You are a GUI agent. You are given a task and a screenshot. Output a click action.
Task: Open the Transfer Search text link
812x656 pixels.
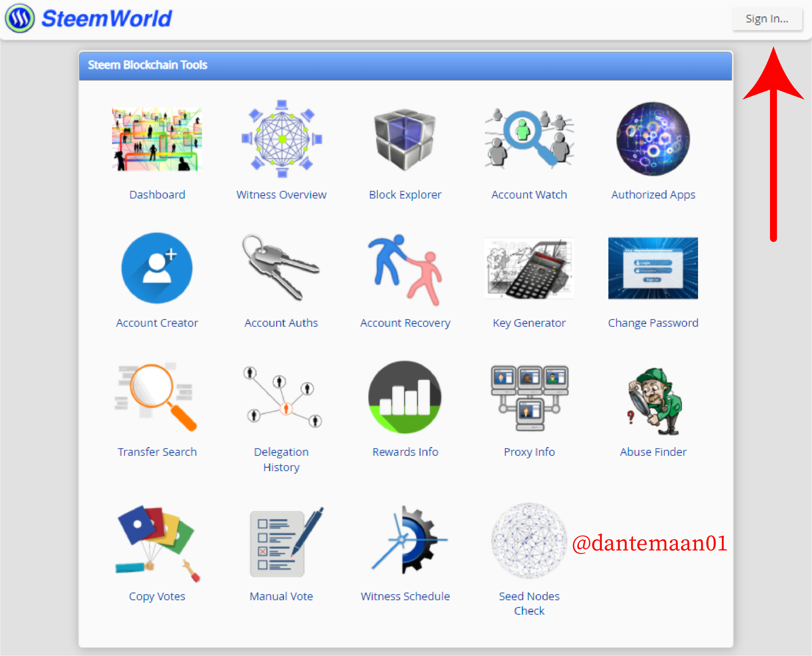click(157, 452)
